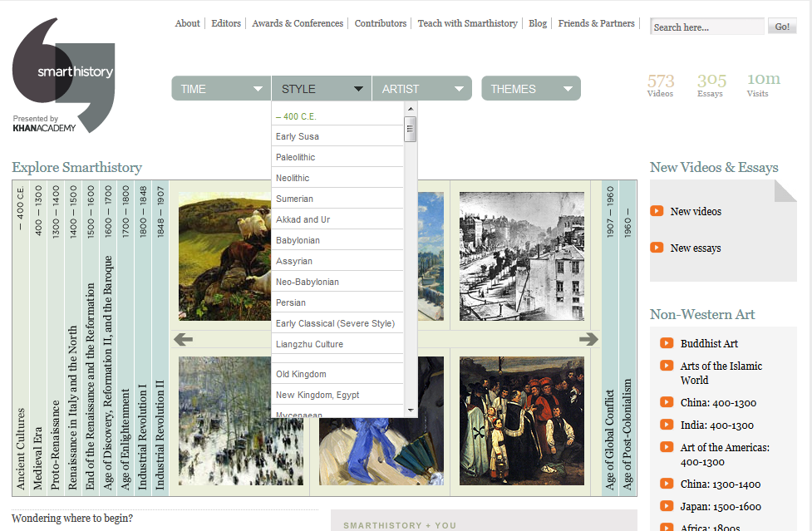Click orange play icon beside New videos
The image size is (812, 531).
pyautogui.click(x=657, y=210)
